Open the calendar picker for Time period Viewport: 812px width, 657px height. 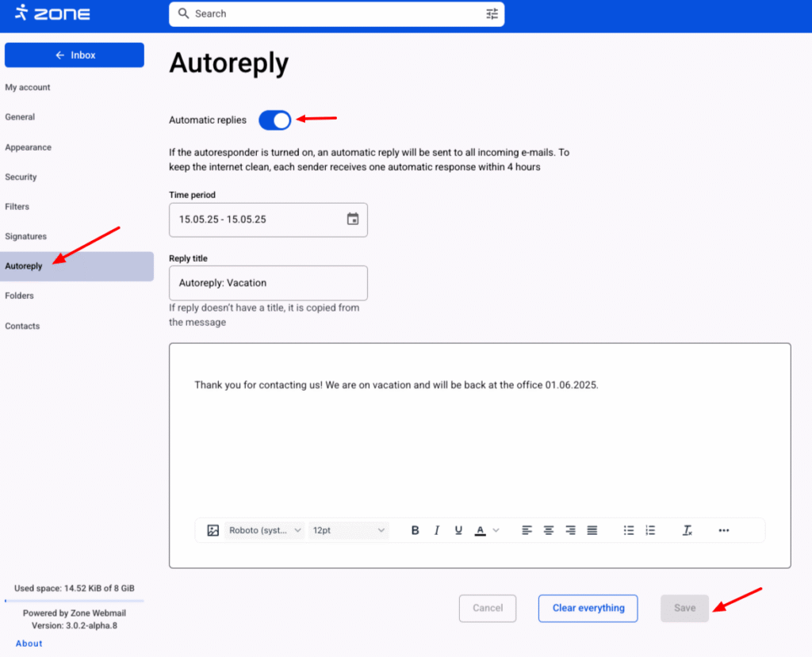pos(353,220)
